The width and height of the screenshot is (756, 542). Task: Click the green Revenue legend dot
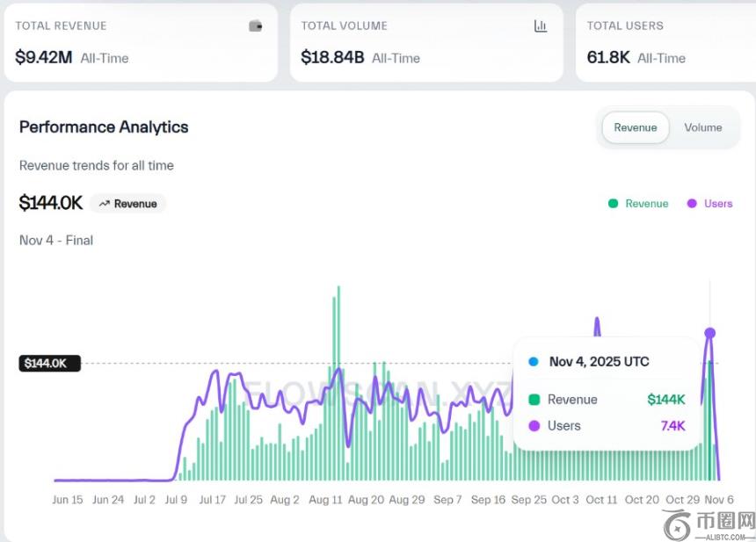pos(613,204)
